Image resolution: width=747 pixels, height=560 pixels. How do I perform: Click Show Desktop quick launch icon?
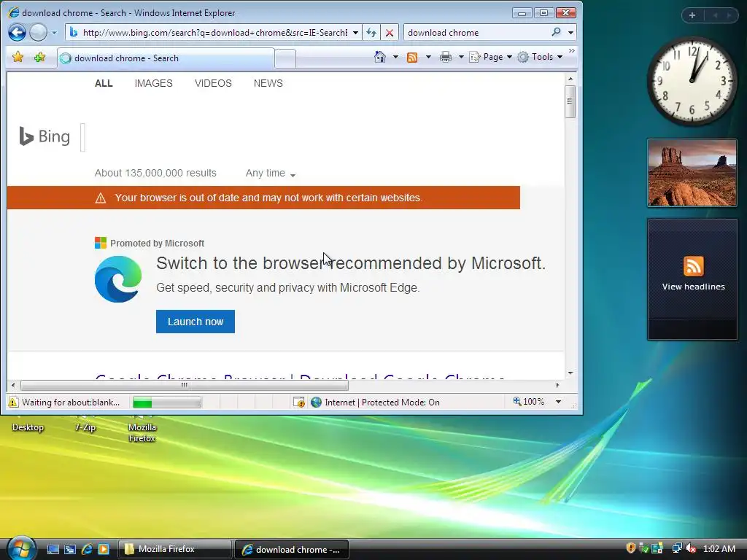(x=53, y=549)
